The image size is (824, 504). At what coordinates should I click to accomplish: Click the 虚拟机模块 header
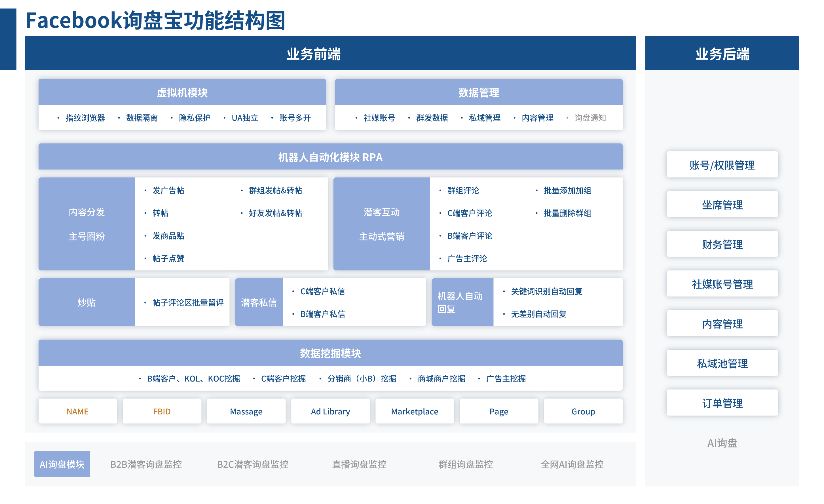[182, 92]
